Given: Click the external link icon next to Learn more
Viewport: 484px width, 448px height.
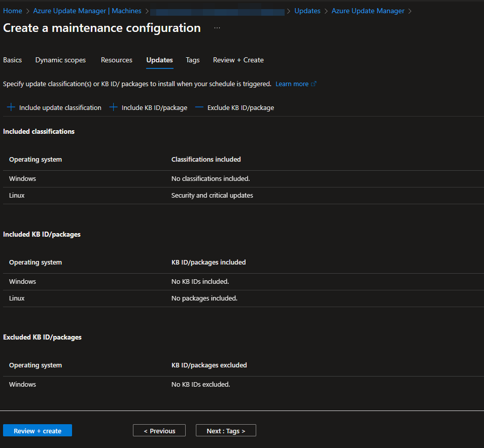Looking at the screenshot, I should click(314, 84).
